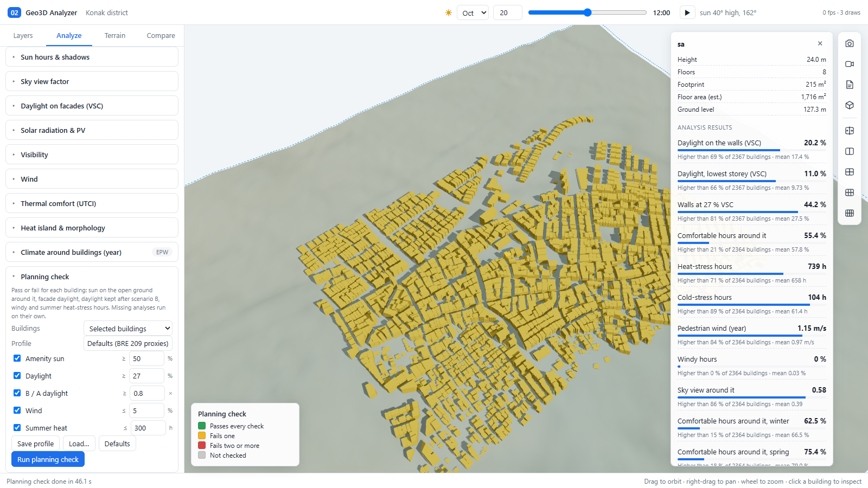
Task: Click the 02 app logo badge
Action: pyautogui.click(x=14, y=12)
